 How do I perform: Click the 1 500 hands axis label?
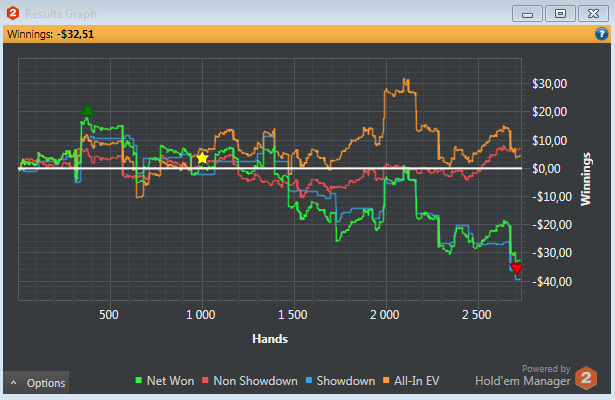click(x=293, y=315)
